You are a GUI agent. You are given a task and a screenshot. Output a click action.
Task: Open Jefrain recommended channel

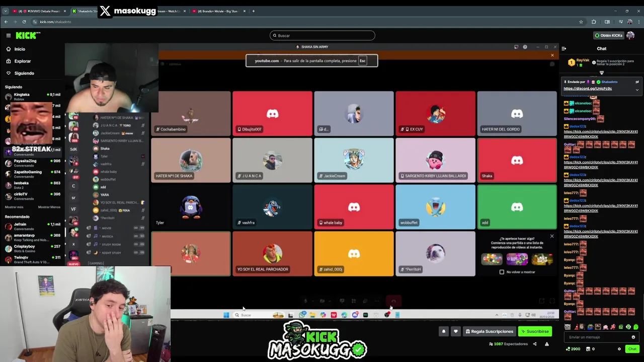pyautogui.click(x=33, y=226)
